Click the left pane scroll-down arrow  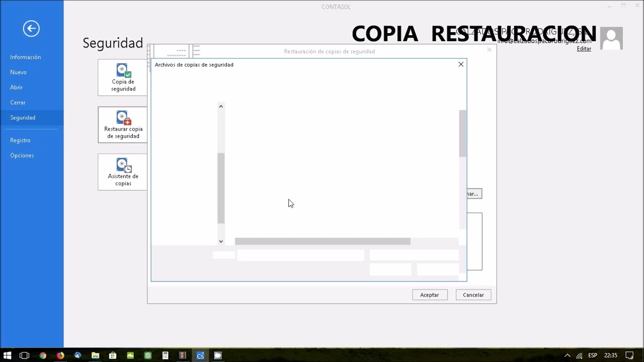click(221, 241)
